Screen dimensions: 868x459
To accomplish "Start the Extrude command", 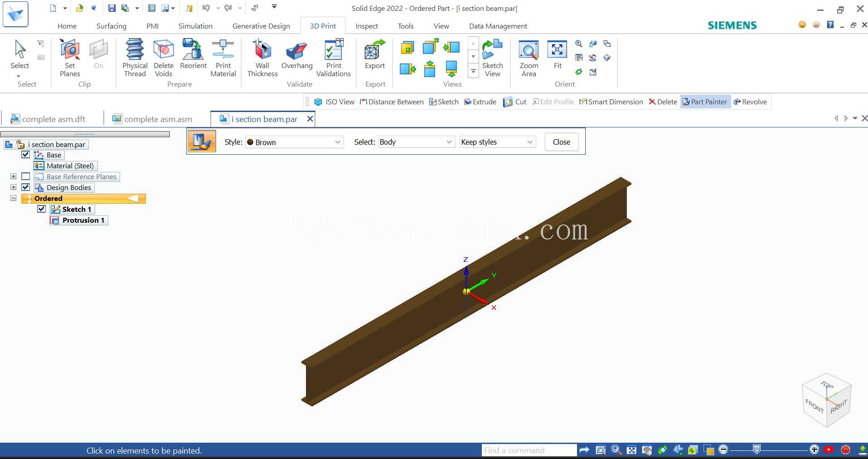I will (x=480, y=102).
